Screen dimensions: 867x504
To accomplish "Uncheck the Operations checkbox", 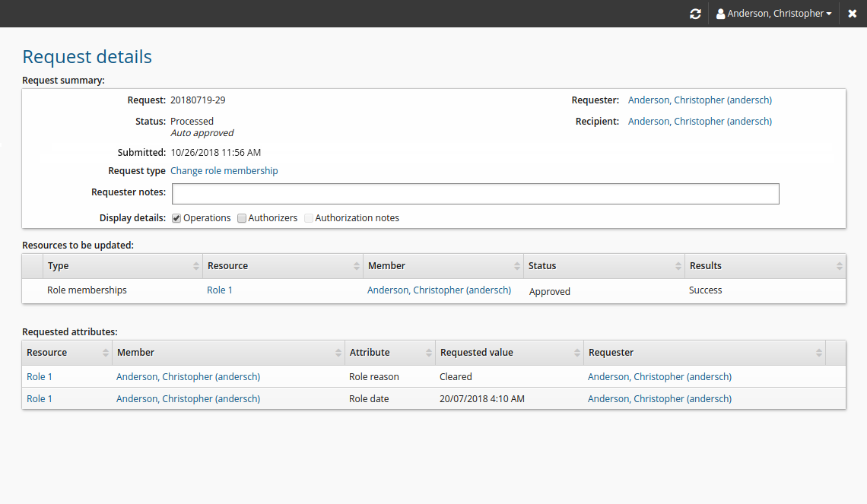I will (176, 218).
